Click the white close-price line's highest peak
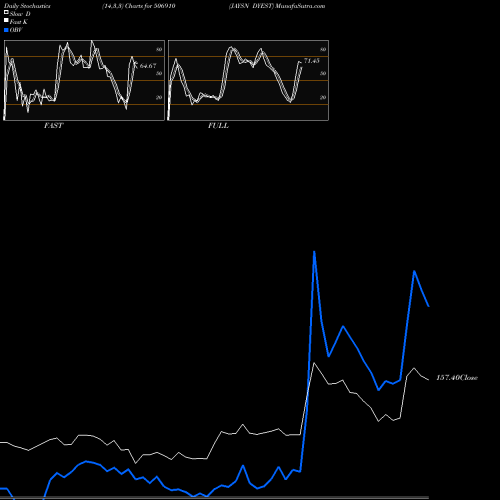 (314, 363)
